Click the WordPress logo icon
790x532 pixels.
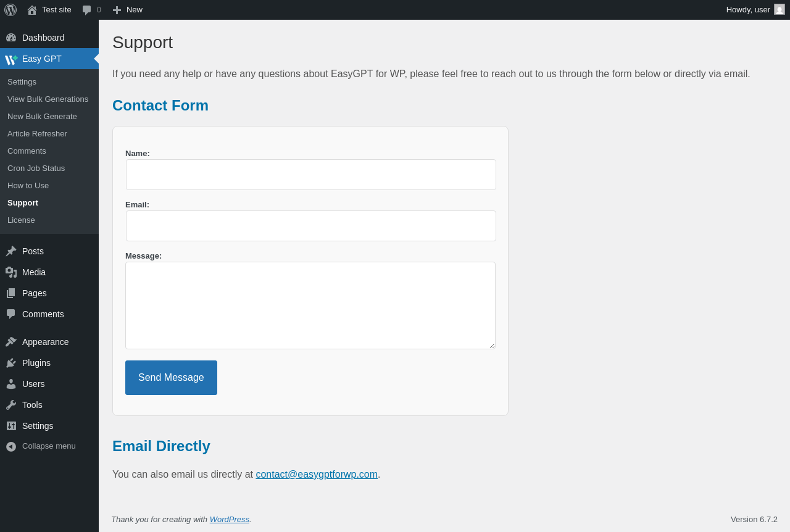10,10
